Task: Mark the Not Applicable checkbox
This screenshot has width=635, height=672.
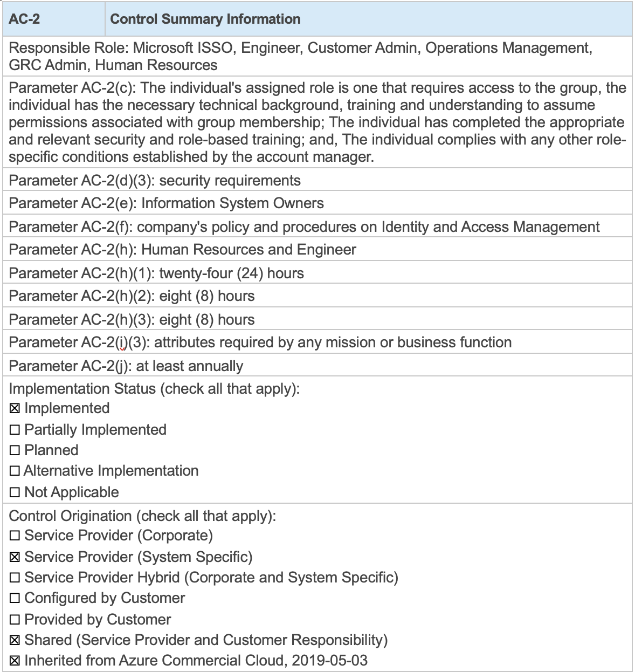Action: coord(15,492)
